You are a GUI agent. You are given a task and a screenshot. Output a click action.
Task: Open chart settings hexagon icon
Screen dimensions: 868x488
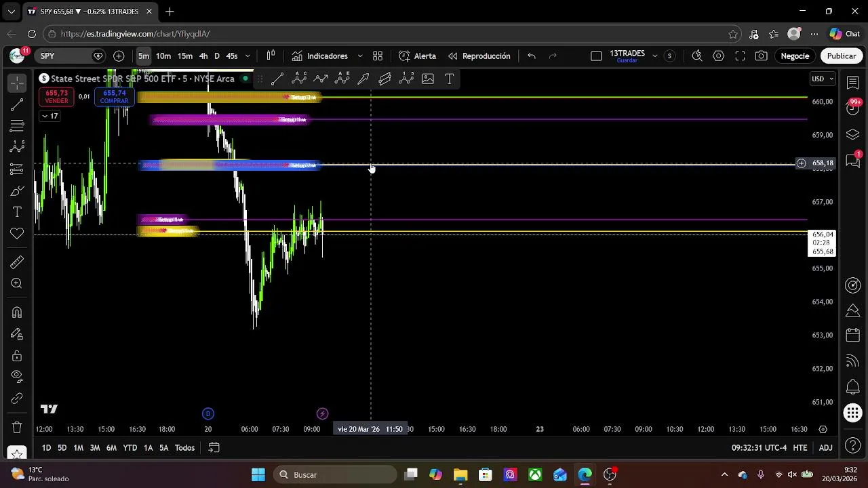718,56
